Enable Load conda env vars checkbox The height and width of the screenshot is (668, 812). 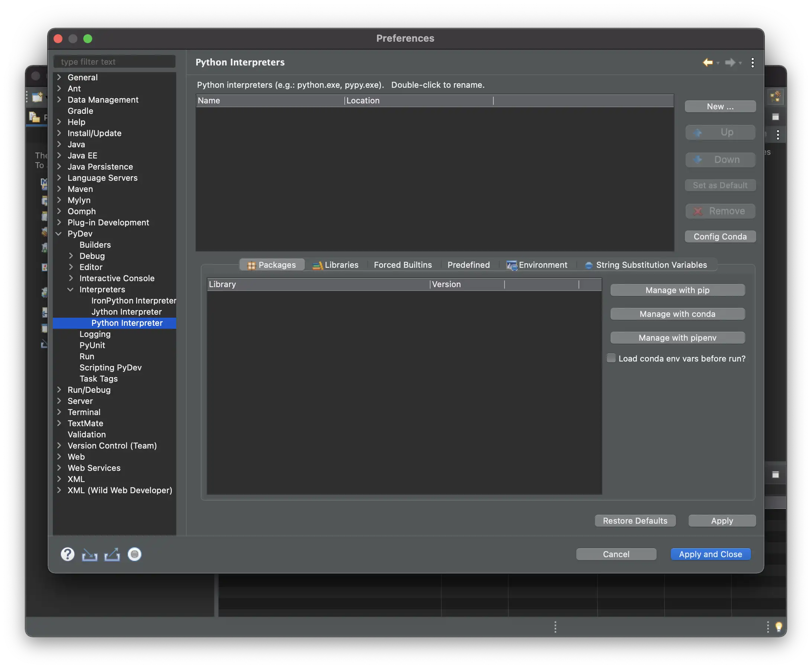(611, 358)
